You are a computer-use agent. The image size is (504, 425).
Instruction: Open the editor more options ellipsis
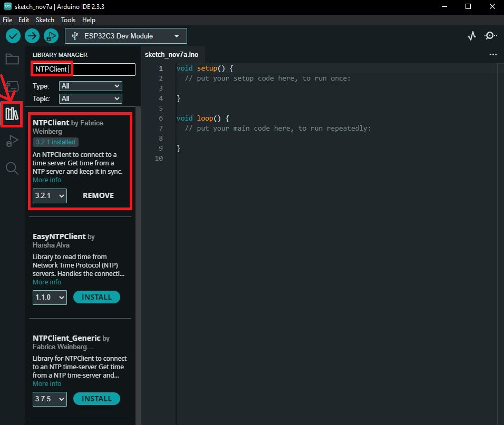pos(493,55)
